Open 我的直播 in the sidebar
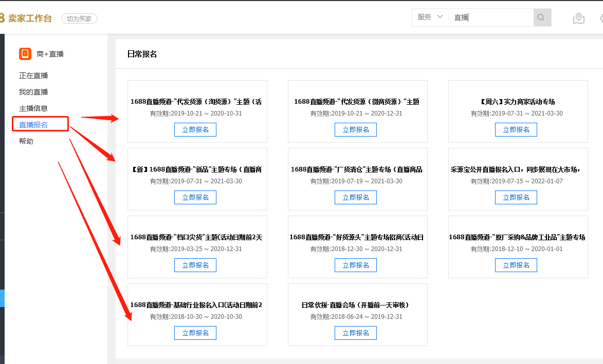The image size is (603, 364). coord(33,92)
